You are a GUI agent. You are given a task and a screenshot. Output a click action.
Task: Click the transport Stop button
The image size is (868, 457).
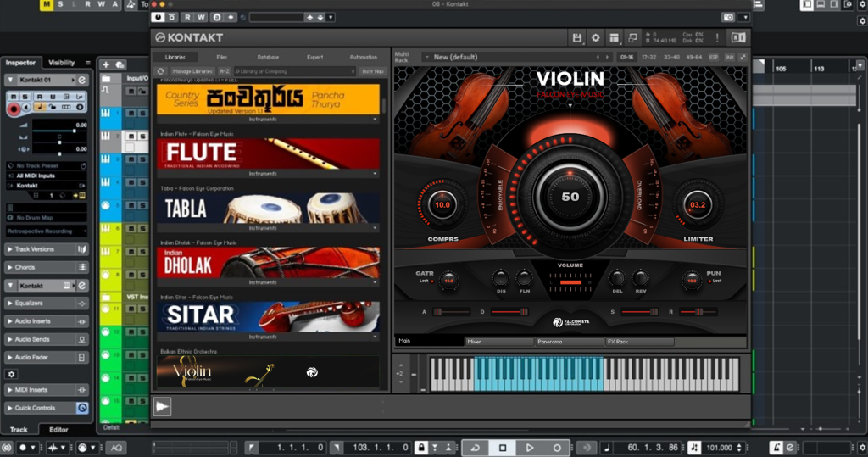503,447
